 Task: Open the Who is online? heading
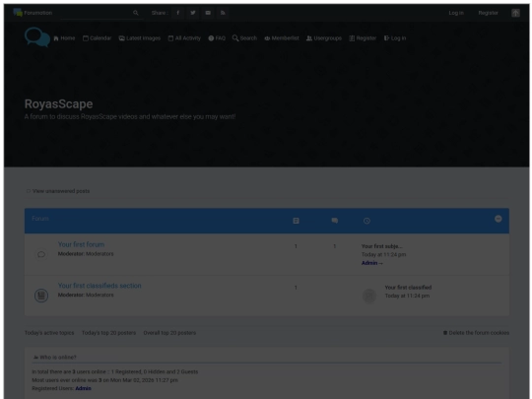[x=58, y=358]
